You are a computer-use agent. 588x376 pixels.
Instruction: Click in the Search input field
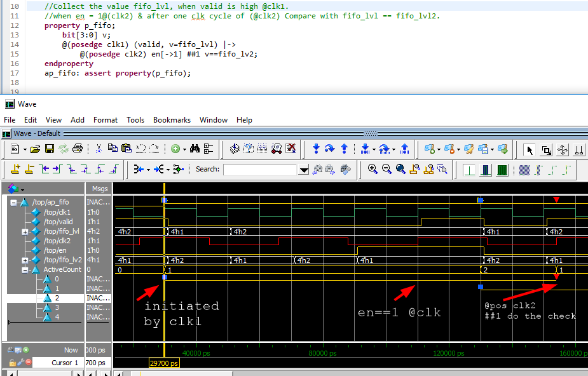click(x=260, y=170)
